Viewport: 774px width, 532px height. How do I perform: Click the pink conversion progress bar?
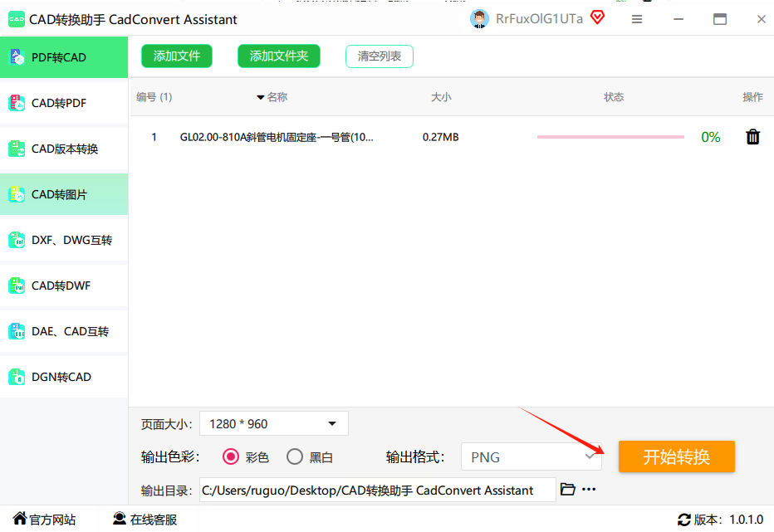click(x=610, y=137)
